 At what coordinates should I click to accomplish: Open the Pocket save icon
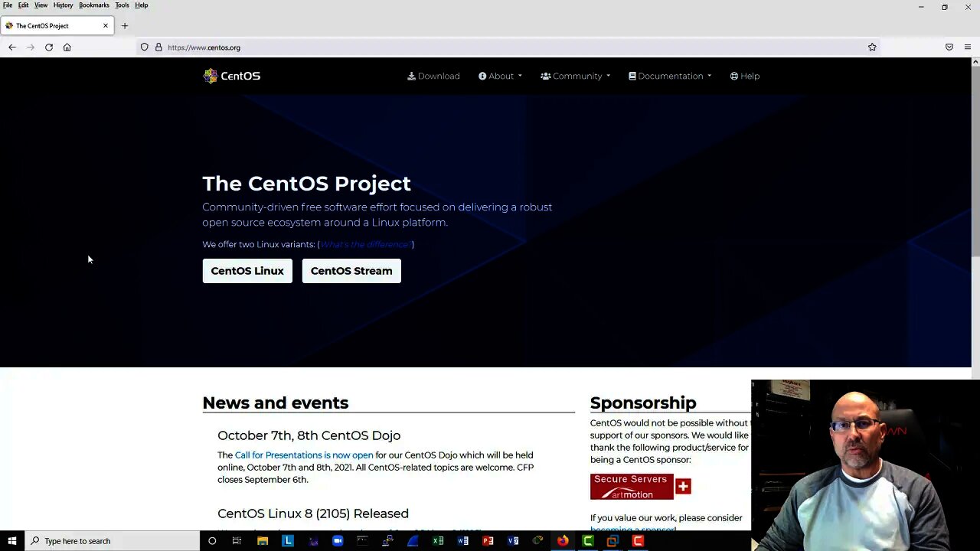(949, 47)
